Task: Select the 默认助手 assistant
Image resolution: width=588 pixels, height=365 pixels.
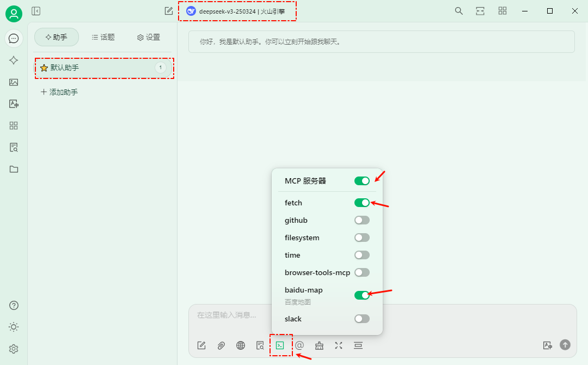Action: tap(104, 68)
